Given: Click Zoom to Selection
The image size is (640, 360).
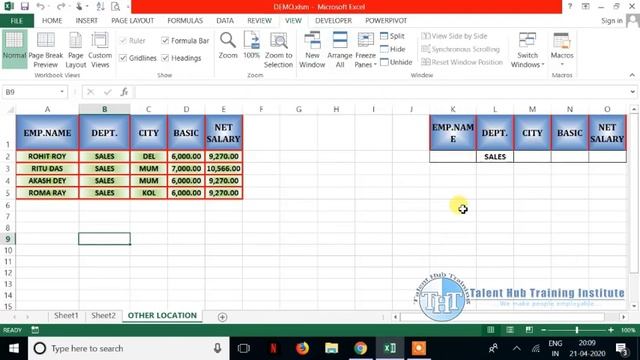Looking at the screenshot, I should pyautogui.click(x=278, y=49).
